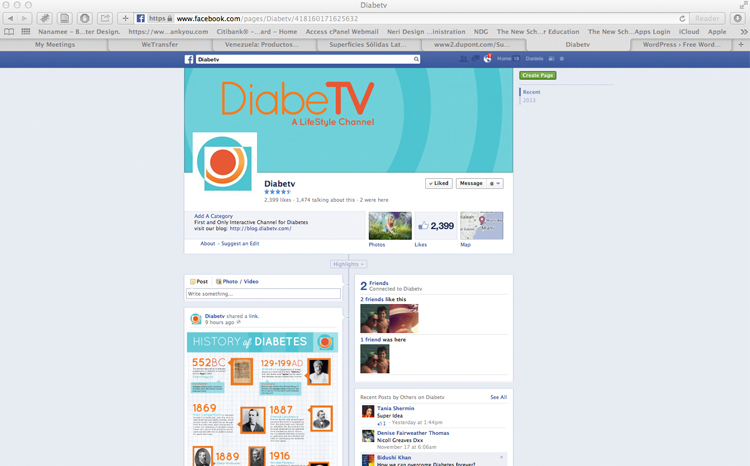Expand bookmarks overflow chevron
750x466 pixels.
point(743,32)
